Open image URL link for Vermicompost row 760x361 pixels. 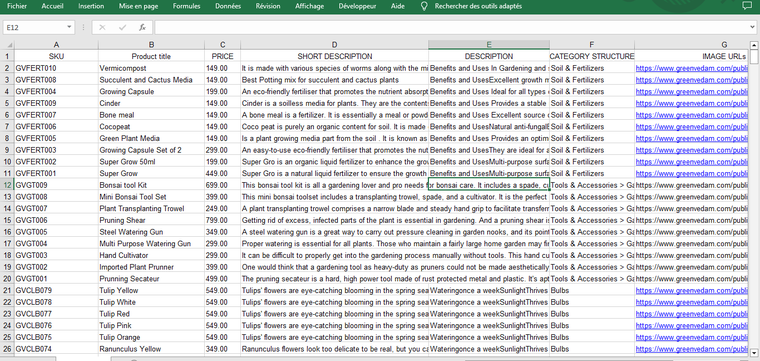click(x=692, y=68)
